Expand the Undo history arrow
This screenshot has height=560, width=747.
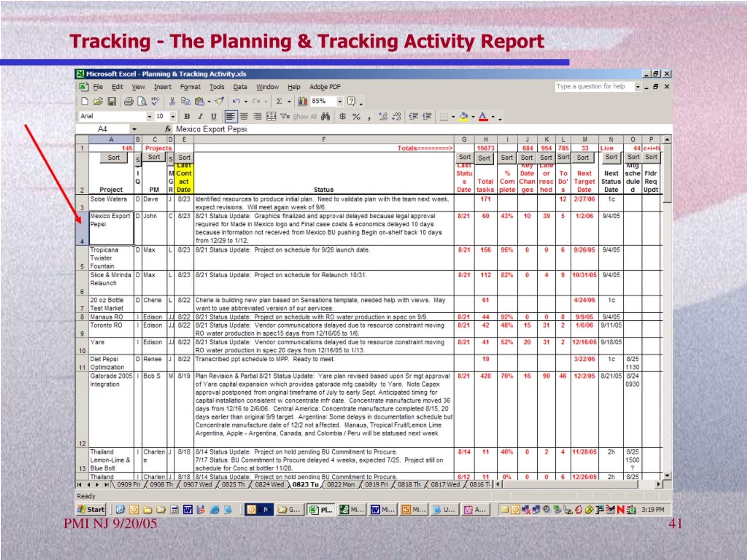click(246, 101)
